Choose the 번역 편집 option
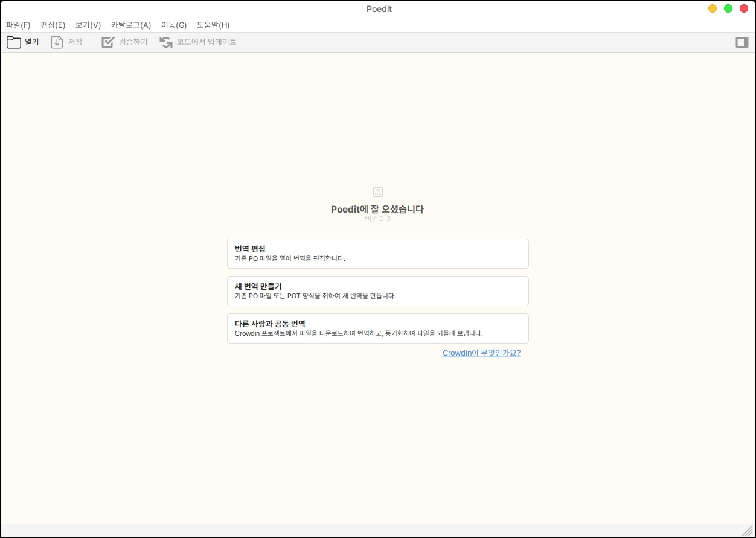Image resolution: width=756 pixels, height=538 pixels. tap(378, 254)
